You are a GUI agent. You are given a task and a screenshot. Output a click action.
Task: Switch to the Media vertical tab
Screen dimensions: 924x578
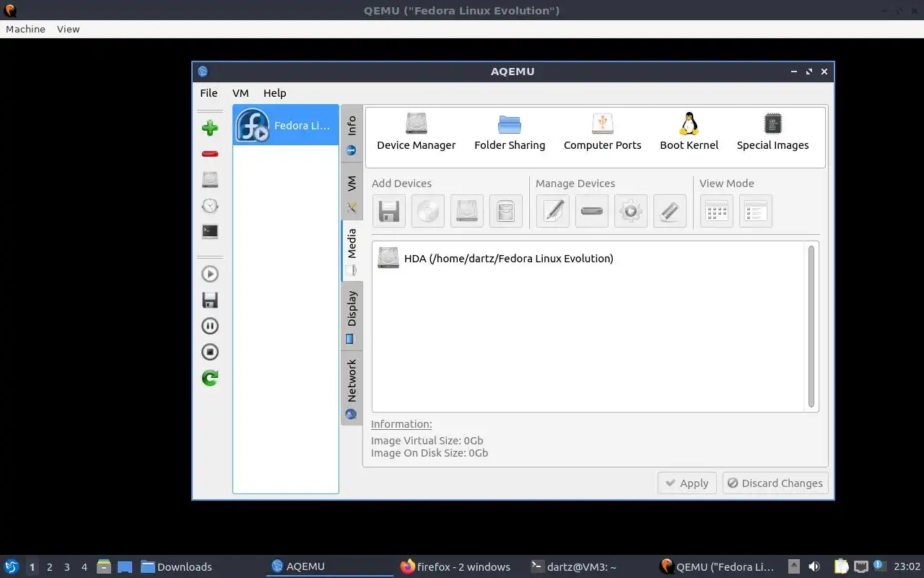[x=352, y=251]
